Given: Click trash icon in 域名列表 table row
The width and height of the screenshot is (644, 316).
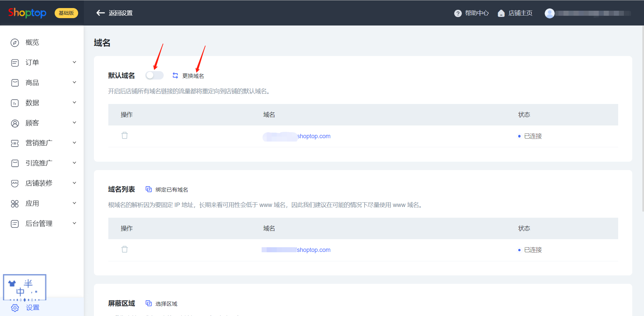Looking at the screenshot, I should click(124, 249).
